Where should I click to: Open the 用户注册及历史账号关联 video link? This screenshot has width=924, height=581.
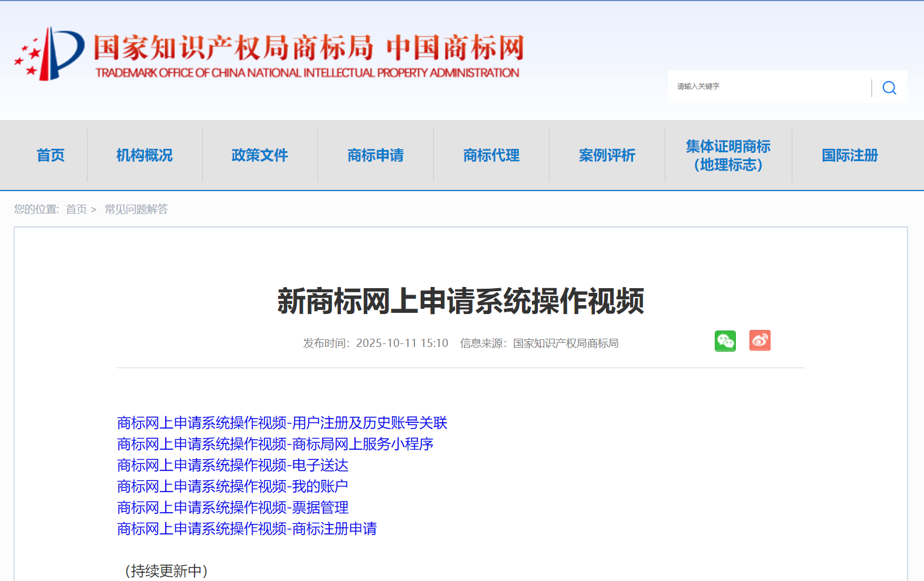coord(282,423)
